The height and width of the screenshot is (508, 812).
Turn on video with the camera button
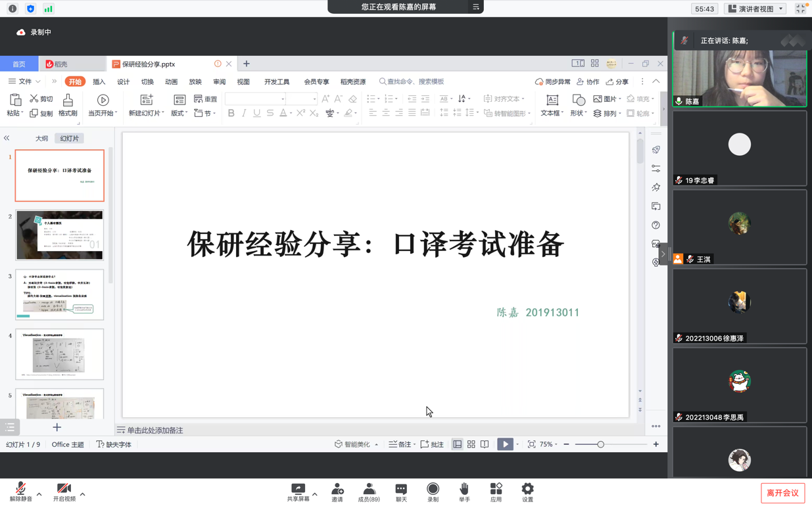point(64,490)
